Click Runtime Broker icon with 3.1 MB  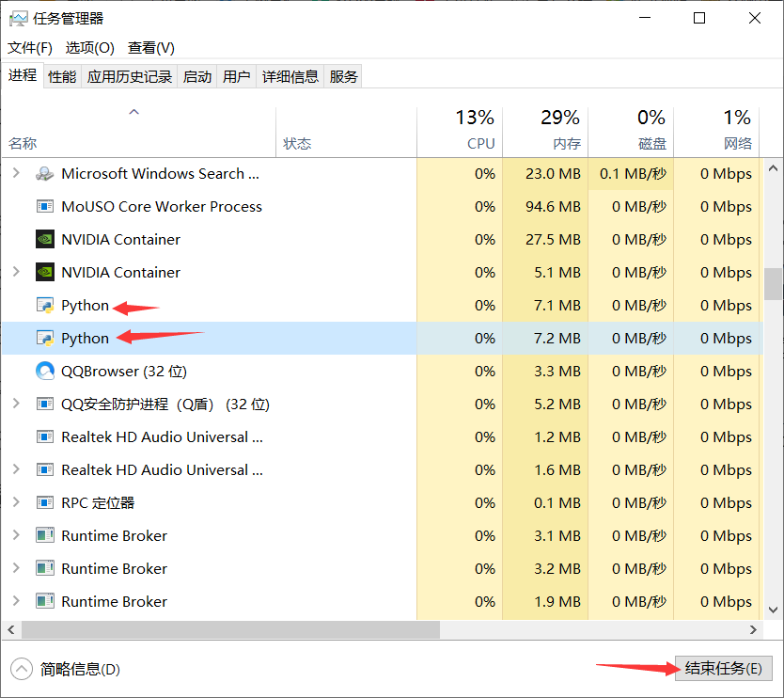(x=45, y=535)
